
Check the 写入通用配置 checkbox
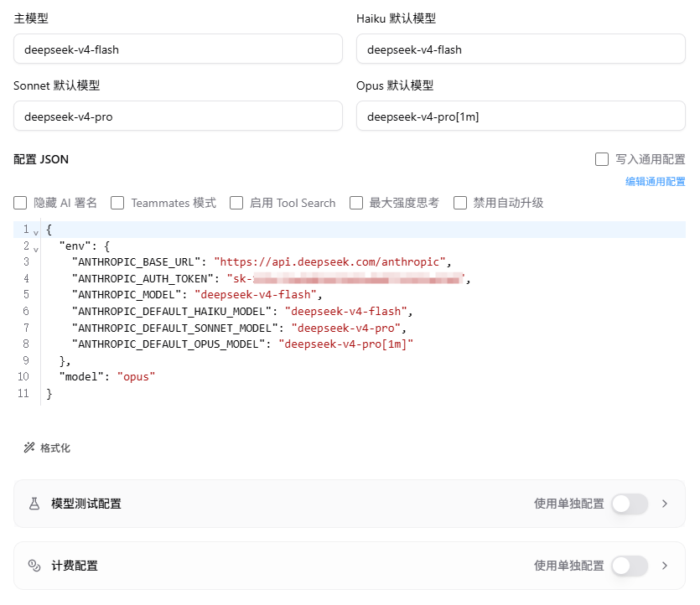click(x=602, y=159)
